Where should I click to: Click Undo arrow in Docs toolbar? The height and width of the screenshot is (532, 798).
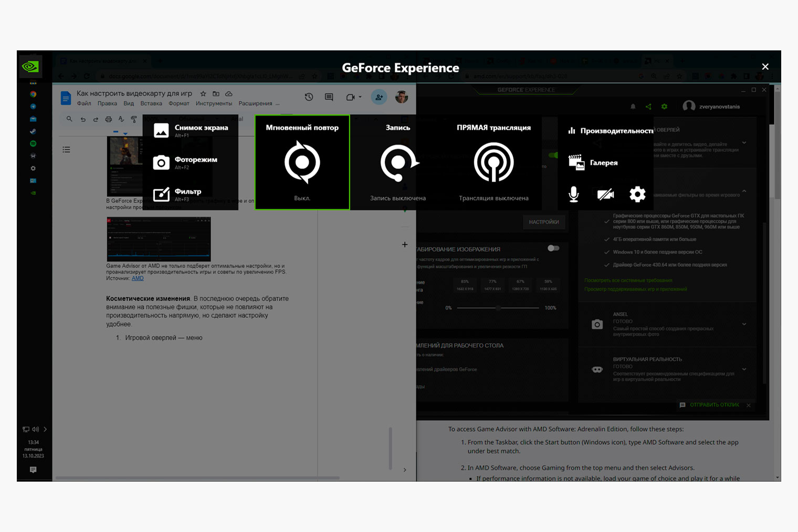83,119
